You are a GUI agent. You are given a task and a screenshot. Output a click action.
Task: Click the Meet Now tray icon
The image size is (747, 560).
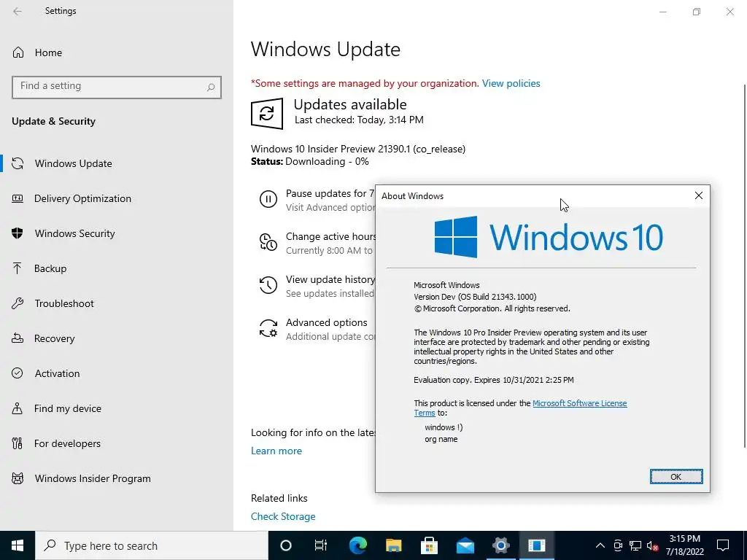click(x=618, y=545)
